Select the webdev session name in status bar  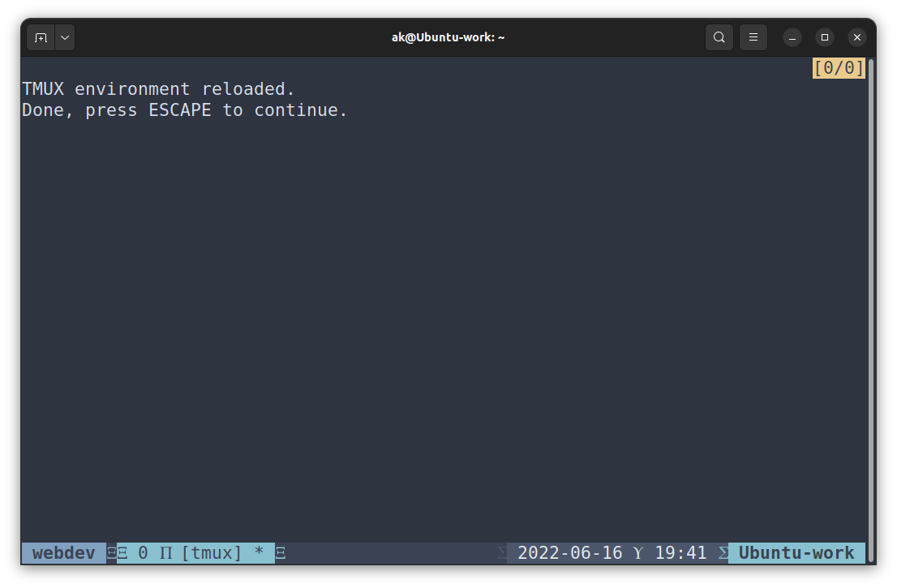tap(63, 552)
